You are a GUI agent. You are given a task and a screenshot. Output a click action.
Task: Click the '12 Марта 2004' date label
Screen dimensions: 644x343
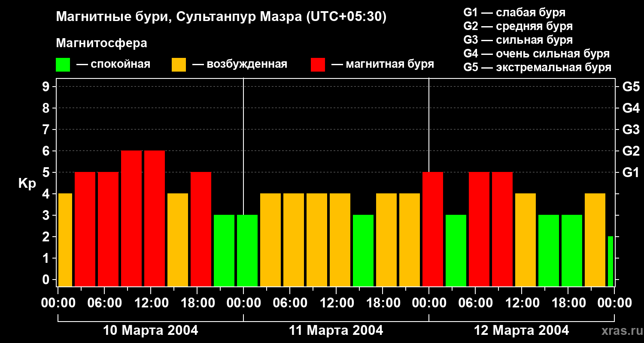click(521, 331)
